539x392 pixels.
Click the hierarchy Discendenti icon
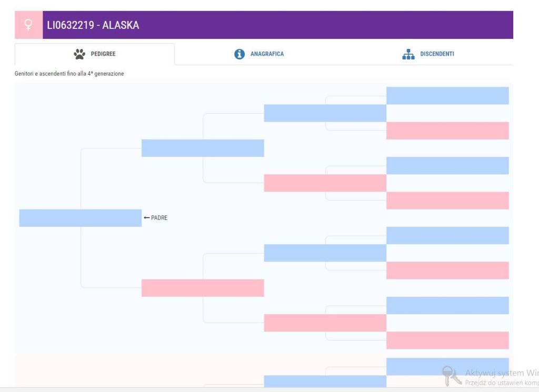click(x=408, y=54)
